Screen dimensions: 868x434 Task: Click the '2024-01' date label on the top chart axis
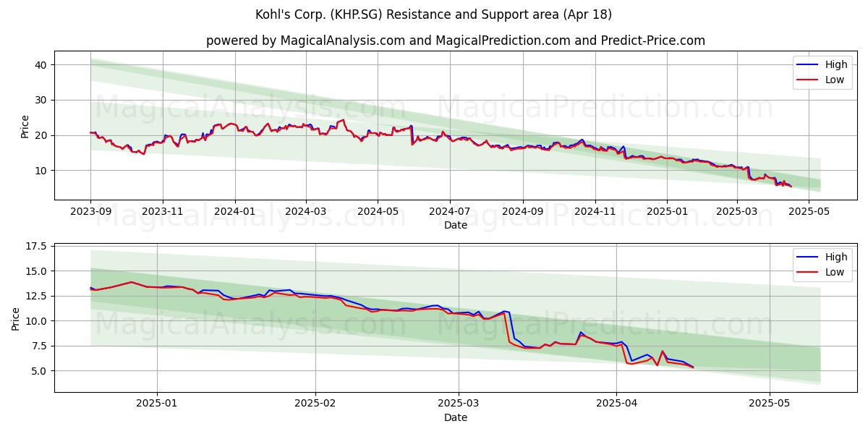(x=234, y=213)
